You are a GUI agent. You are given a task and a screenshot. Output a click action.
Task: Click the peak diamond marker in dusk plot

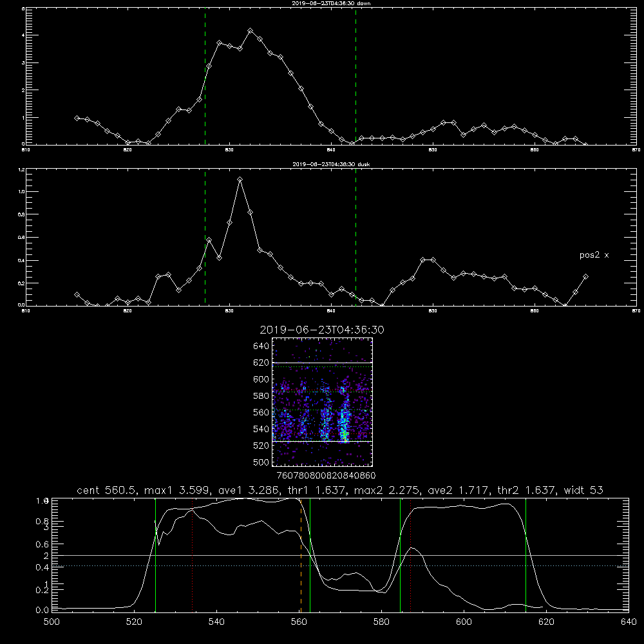[240, 180]
